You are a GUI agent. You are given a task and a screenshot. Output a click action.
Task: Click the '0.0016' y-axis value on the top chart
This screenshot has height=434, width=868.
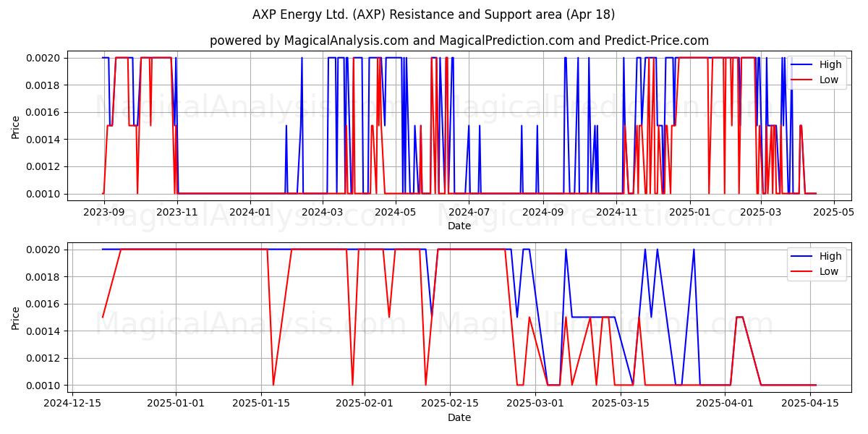[x=44, y=112]
